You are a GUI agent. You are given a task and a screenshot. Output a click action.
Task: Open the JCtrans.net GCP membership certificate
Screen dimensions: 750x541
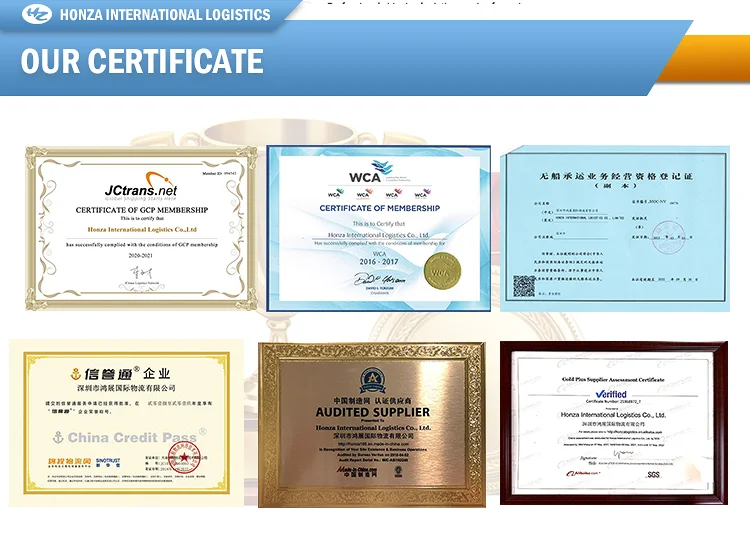coord(142,228)
